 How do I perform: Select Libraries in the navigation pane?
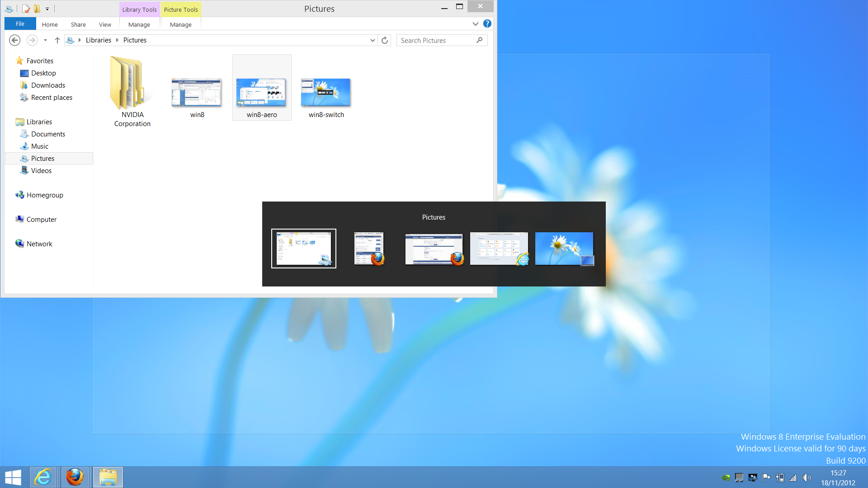point(39,122)
